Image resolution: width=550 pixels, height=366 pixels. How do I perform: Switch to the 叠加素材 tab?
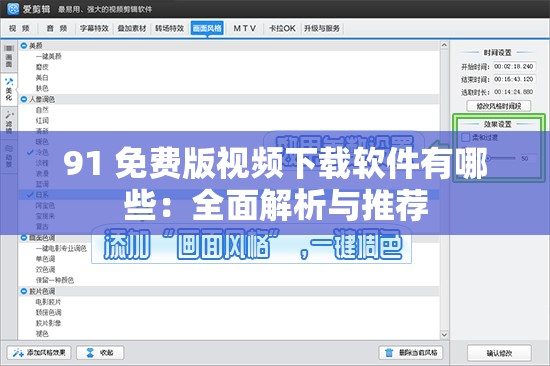132,28
